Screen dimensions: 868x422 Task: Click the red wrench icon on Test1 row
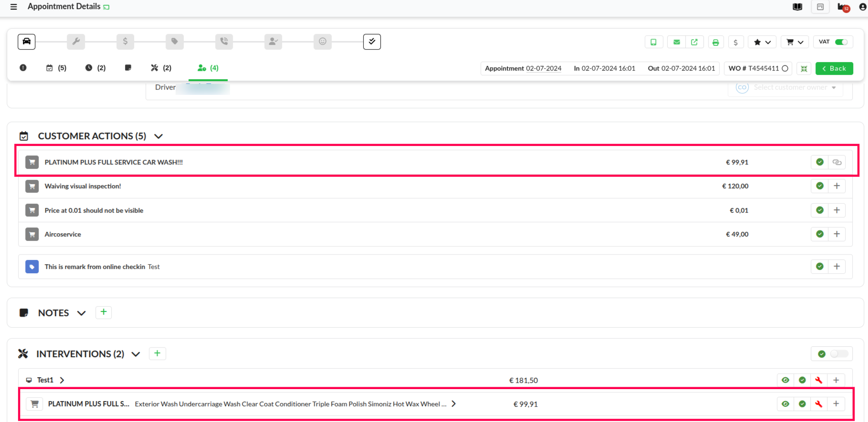818,380
